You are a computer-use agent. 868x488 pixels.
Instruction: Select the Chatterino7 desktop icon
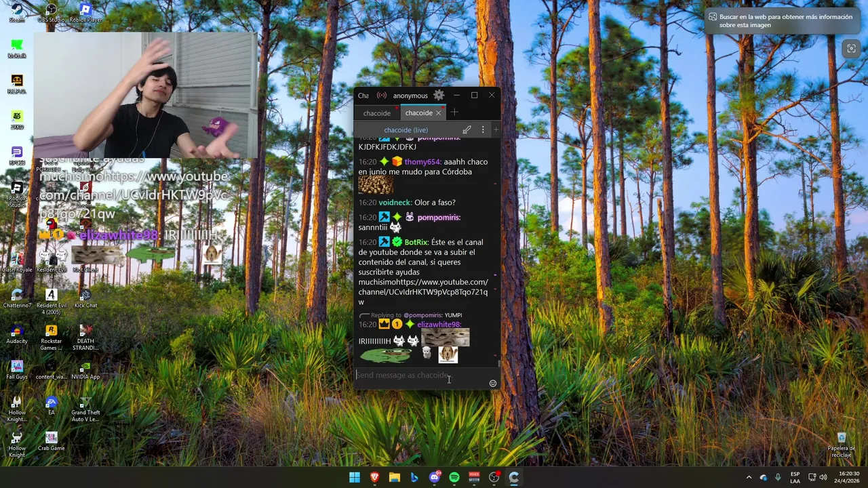(17, 298)
